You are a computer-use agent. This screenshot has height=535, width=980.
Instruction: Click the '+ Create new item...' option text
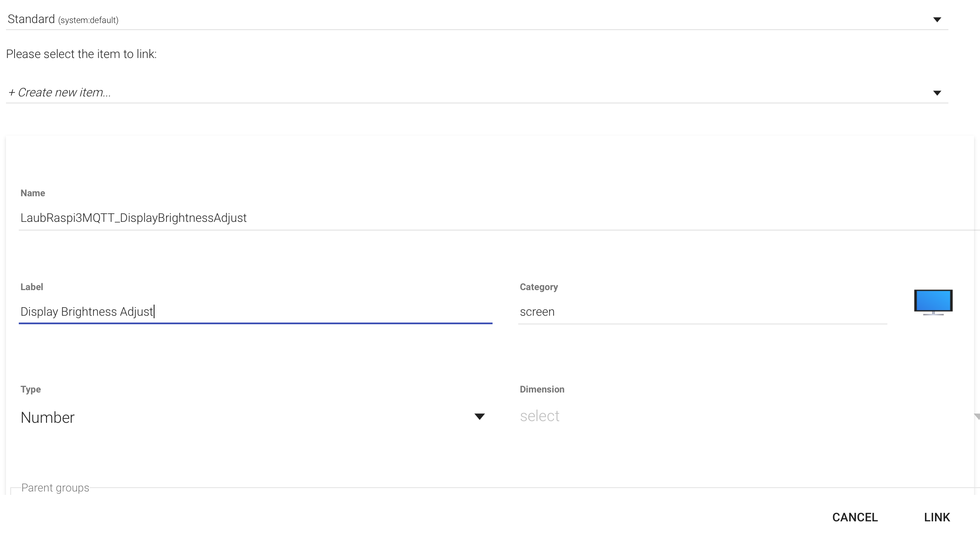pos(60,93)
